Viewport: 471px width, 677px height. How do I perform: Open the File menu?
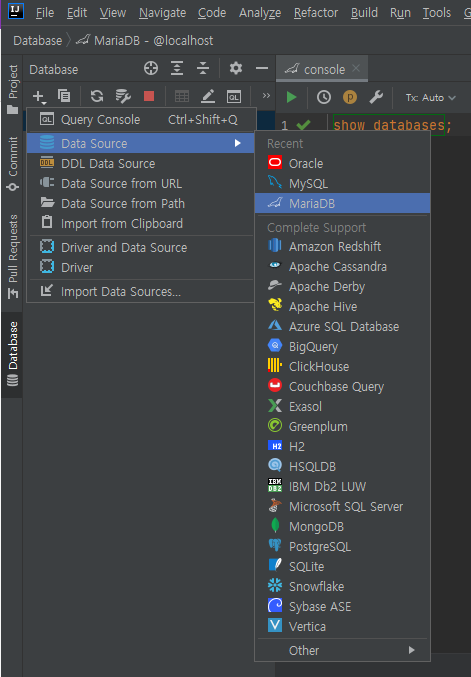pyautogui.click(x=45, y=13)
